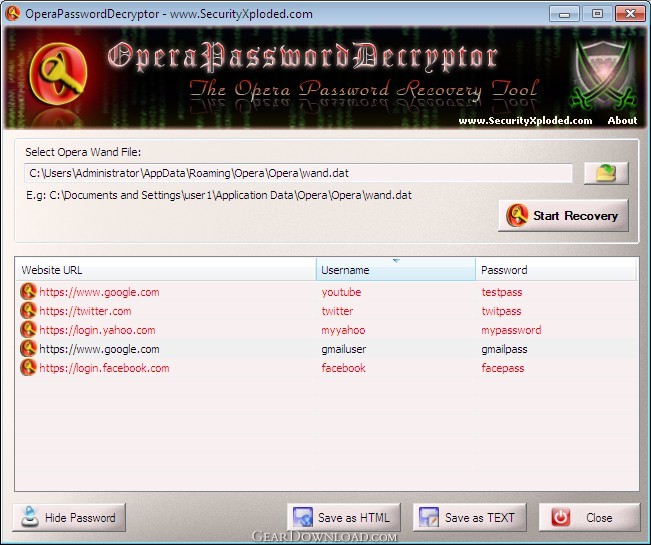
Task: Click the username facebook
Action: [x=343, y=368]
